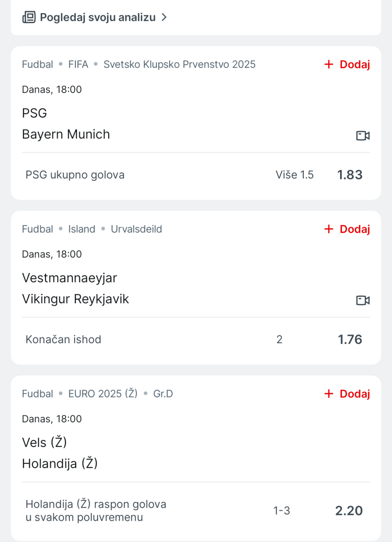Image resolution: width=392 pixels, height=542 pixels.
Task: Select odds 1.76 for Konačan ishod
Action: pyautogui.click(x=350, y=340)
